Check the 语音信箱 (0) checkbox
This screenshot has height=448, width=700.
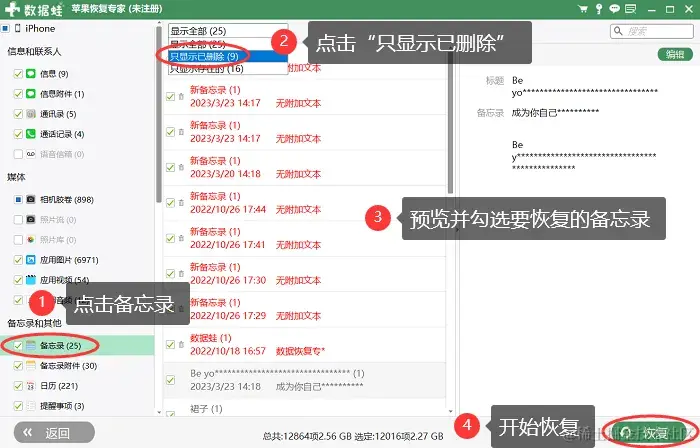click(x=18, y=154)
